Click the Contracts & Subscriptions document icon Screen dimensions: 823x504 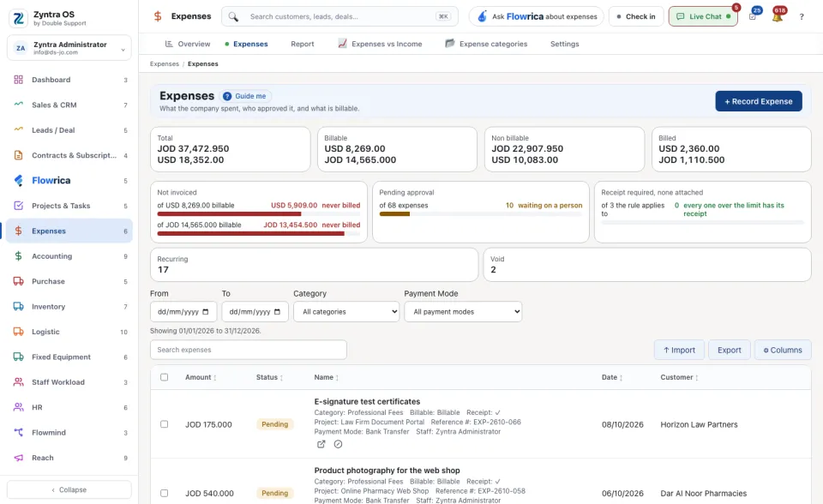[18, 155]
